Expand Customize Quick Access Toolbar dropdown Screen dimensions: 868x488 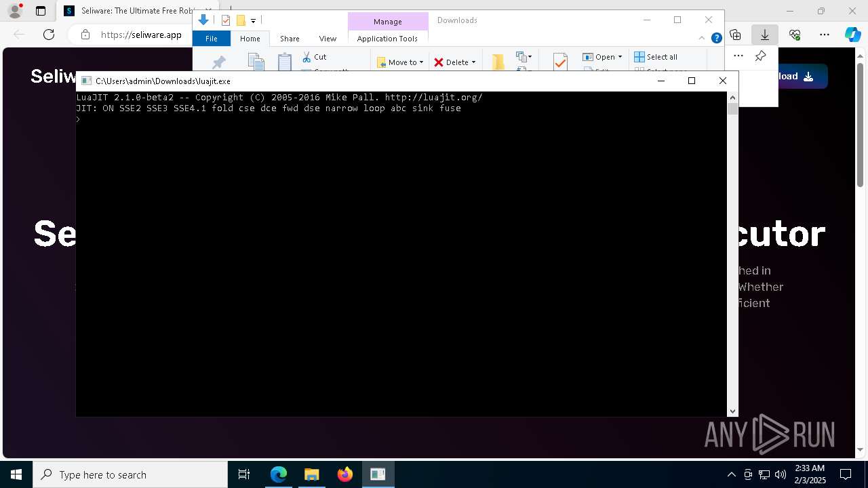tap(253, 21)
